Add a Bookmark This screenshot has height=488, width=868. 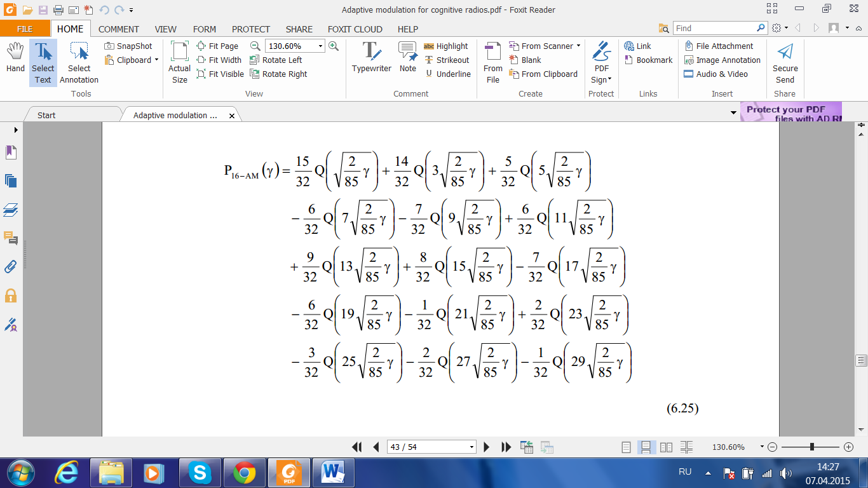(648, 60)
